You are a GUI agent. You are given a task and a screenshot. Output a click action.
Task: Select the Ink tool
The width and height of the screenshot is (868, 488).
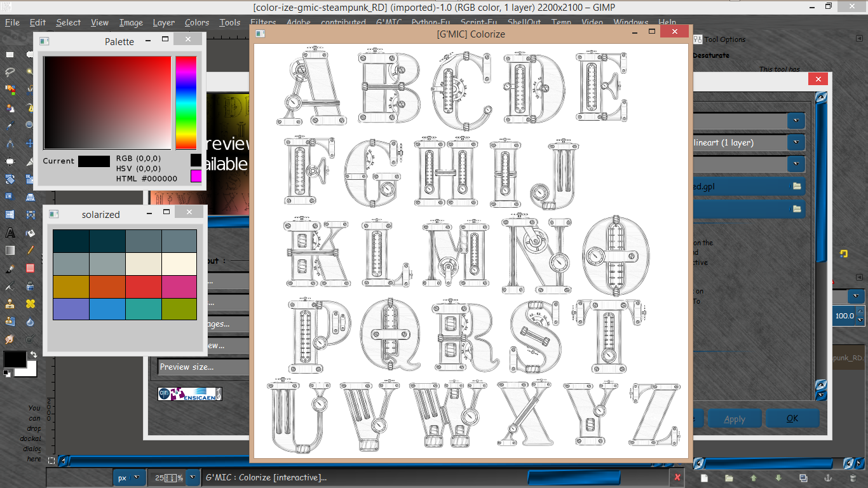30,286
